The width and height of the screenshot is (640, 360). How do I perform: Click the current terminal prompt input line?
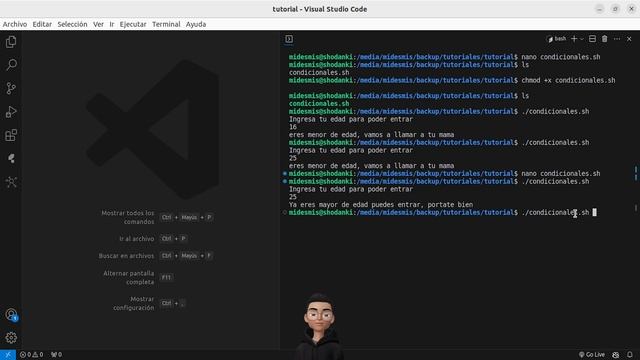coord(442,212)
